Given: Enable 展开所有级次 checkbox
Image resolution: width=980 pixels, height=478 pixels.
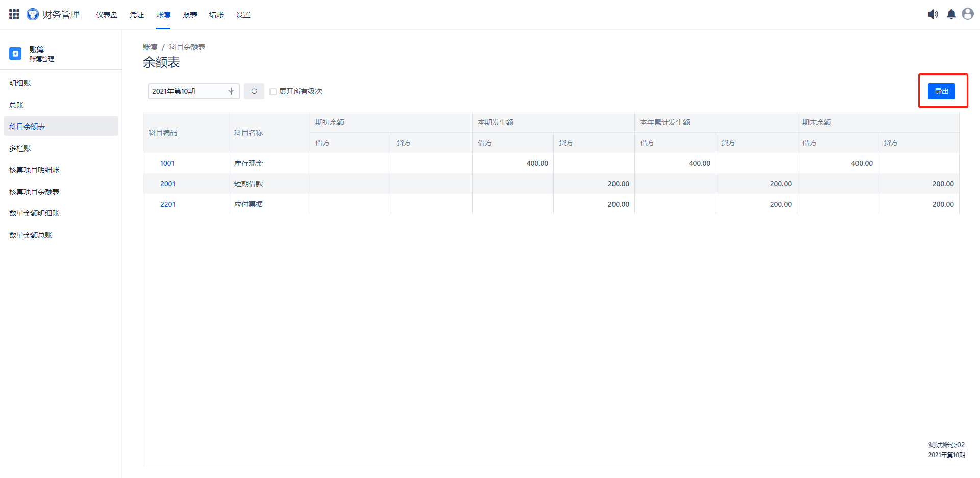Looking at the screenshot, I should (273, 92).
